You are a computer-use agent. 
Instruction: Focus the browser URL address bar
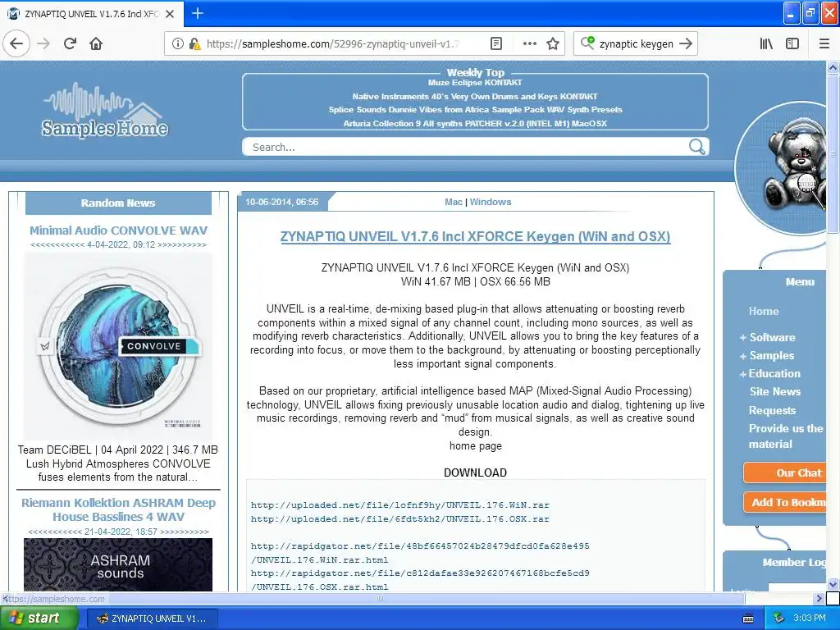(x=332, y=44)
